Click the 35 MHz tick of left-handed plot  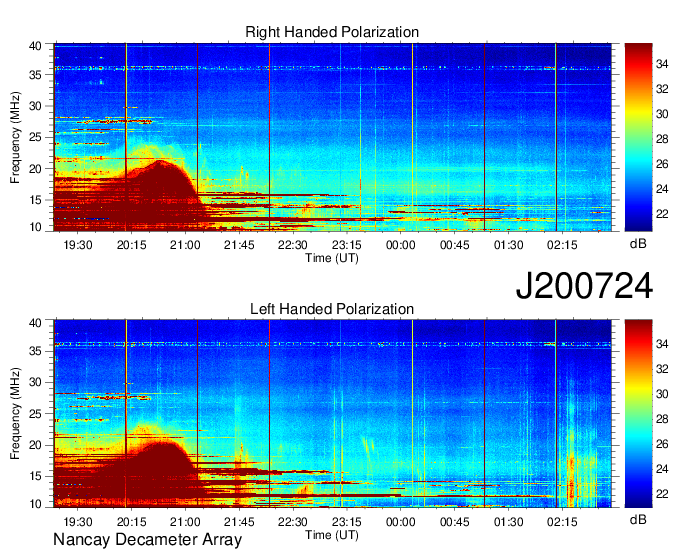click(x=35, y=351)
